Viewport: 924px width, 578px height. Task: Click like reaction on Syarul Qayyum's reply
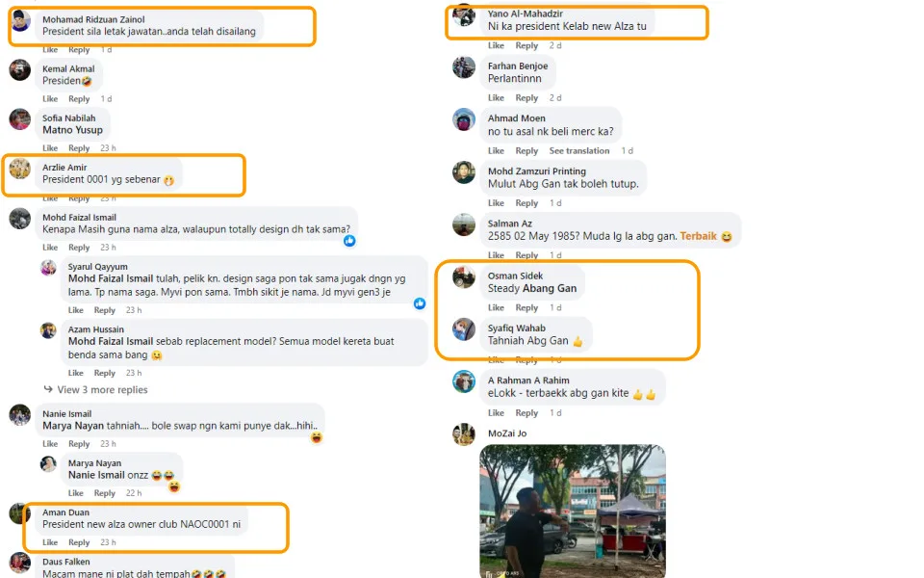tap(420, 303)
